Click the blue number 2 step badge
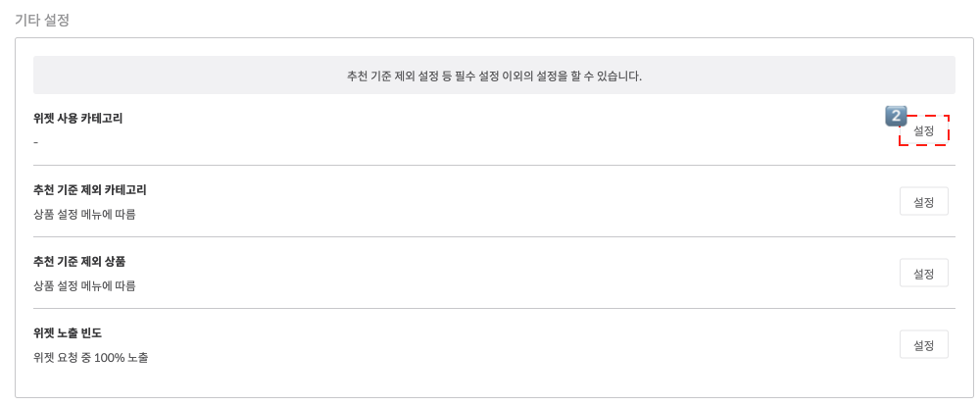 (896, 116)
